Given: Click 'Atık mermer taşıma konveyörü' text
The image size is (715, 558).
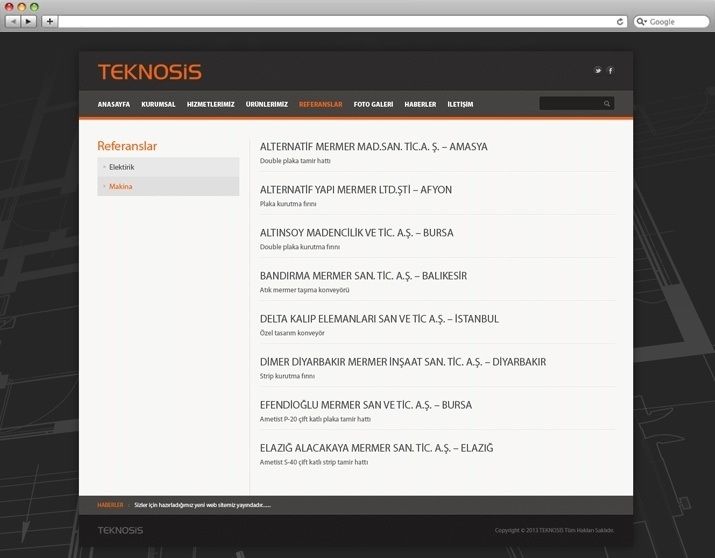Looking at the screenshot, I should click(305, 290).
